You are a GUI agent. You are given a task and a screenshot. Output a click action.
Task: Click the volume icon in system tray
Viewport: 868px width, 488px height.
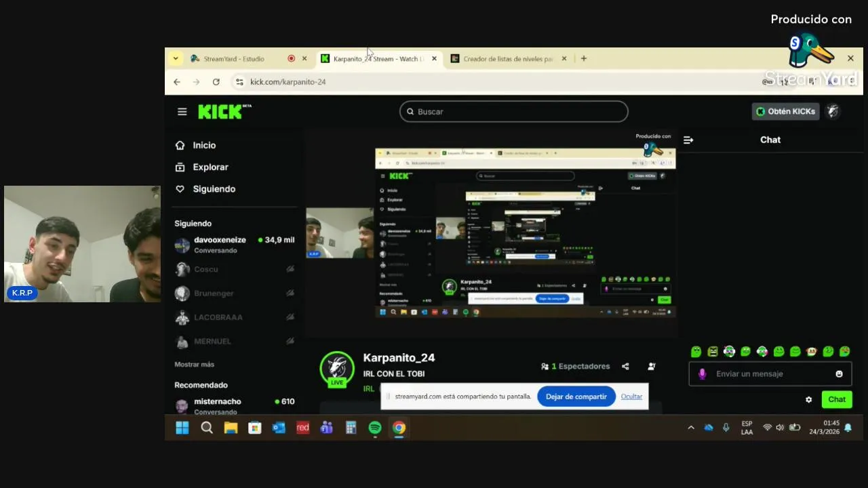pos(780,428)
